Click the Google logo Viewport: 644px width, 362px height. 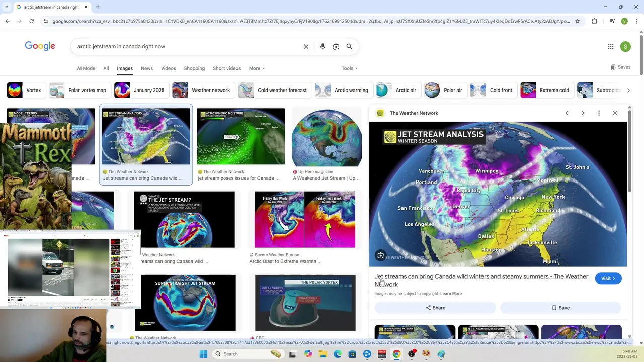[40, 46]
